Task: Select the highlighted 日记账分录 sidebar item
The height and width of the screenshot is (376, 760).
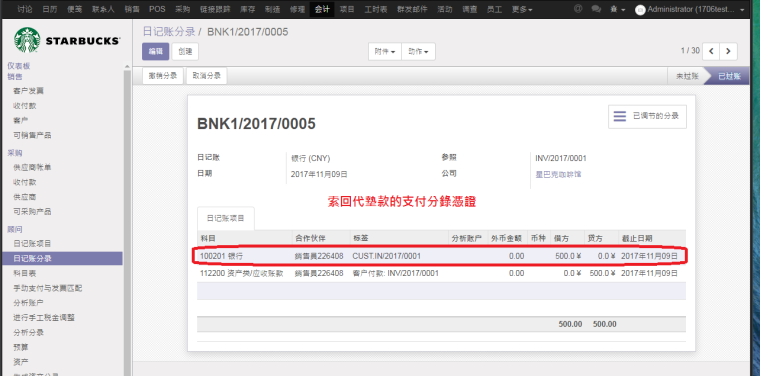Action: coord(62,258)
